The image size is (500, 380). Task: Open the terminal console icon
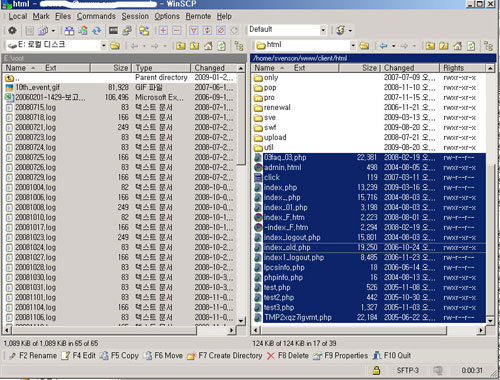(x=113, y=31)
